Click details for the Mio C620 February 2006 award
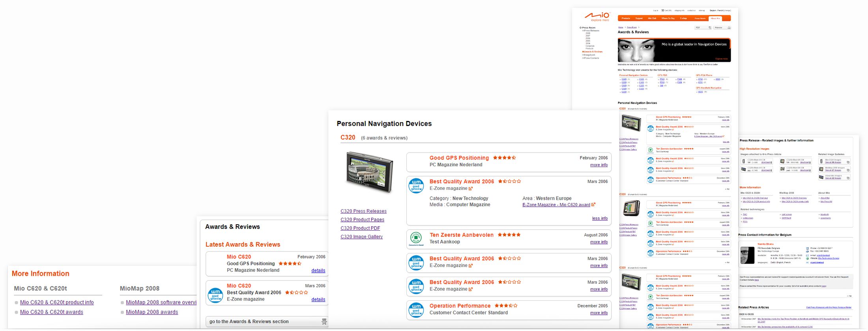This screenshot has width=868, height=331. tap(318, 270)
